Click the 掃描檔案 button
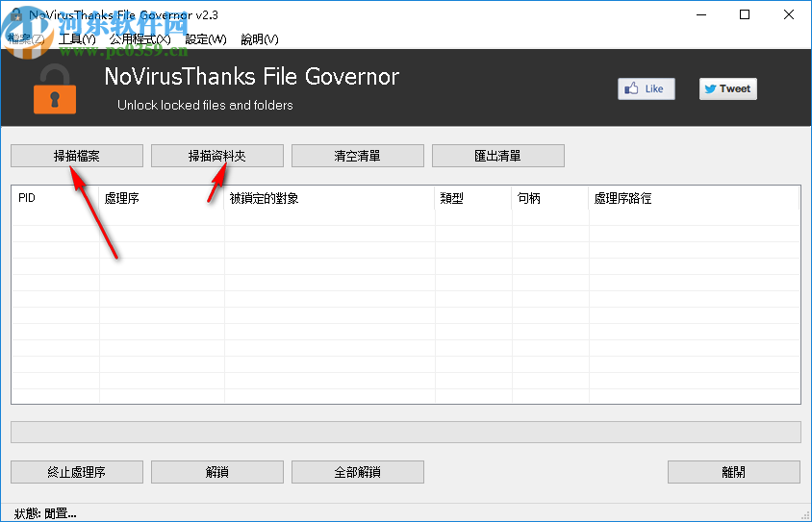The width and height of the screenshot is (812, 522). tap(77, 156)
